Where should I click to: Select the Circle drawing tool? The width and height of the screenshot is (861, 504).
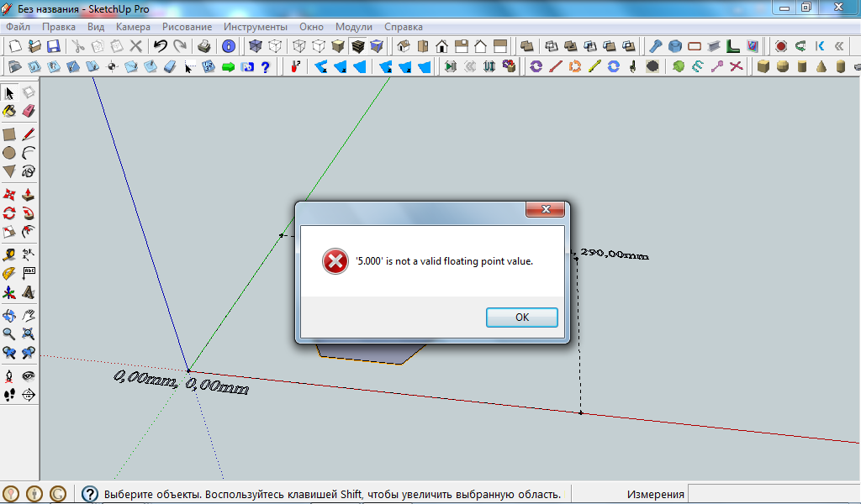tap(9, 153)
